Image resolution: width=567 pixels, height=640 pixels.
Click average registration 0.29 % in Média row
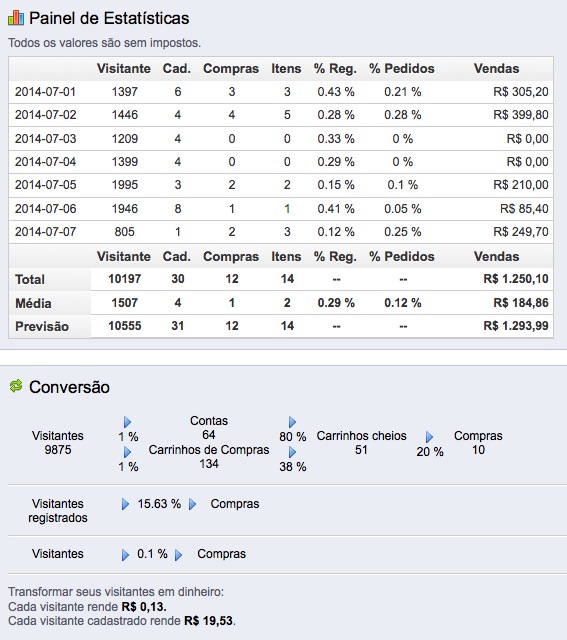click(x=336, y=303)
